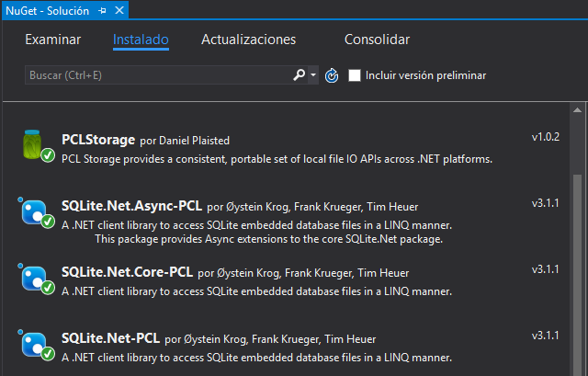Click the installed checkmark on SQLite.Net.Core-PCL
Viewport: 588px width, 376px height.
(48, 288)
